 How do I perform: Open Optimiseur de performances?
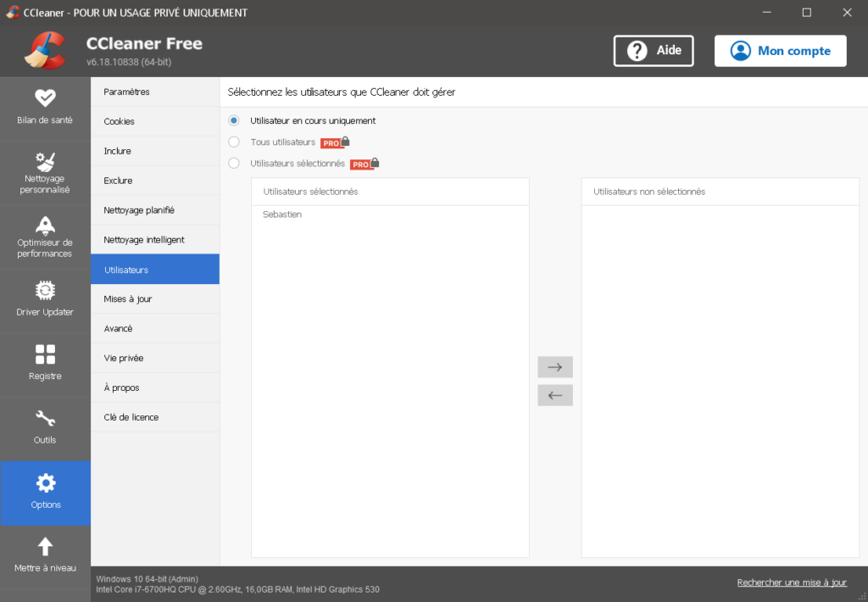(46, 237)
